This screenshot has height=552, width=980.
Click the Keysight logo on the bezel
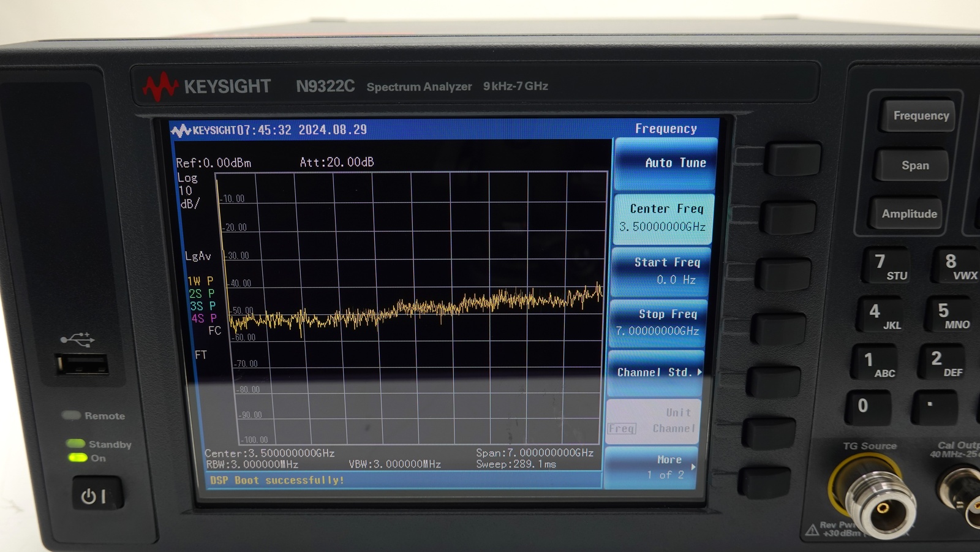coord(206,87)
